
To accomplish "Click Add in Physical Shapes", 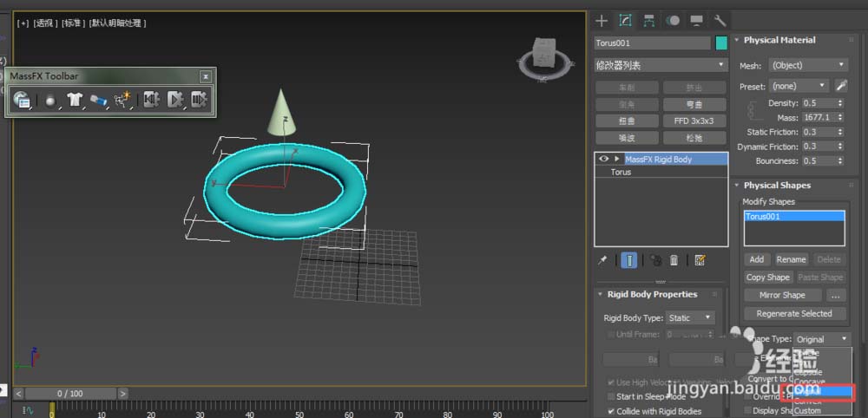I will tap(757, 259).
